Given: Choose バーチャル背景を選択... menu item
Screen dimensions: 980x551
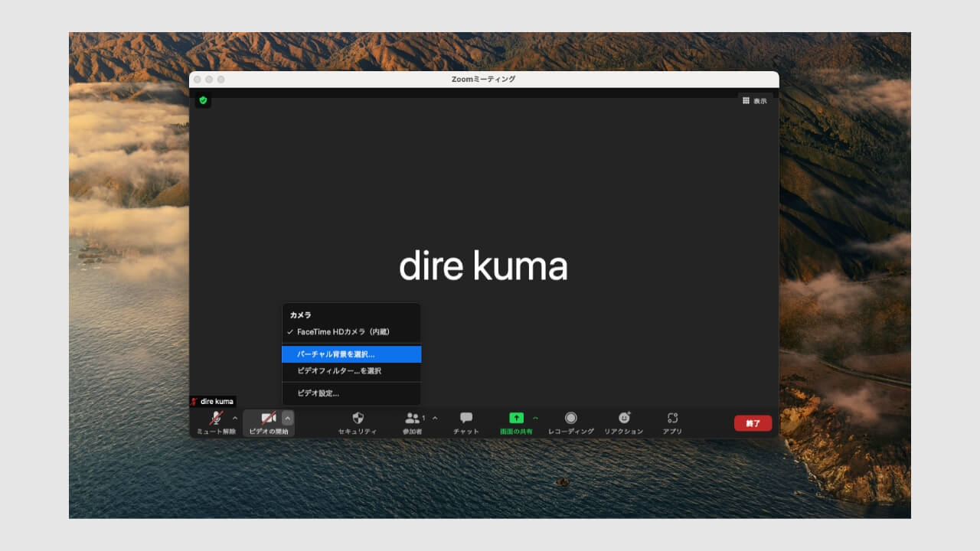Looking at the screenshot, I should pos(351,354).
